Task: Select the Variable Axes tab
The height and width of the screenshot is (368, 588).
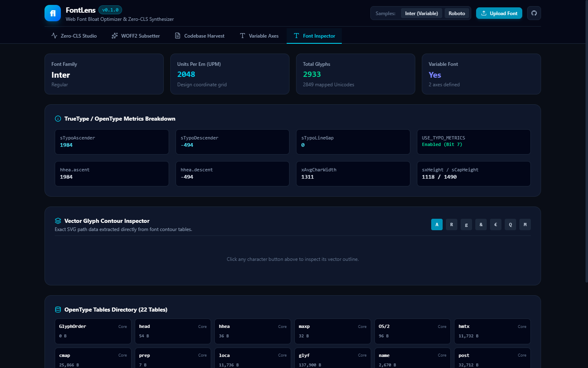Action: (259, 36)
